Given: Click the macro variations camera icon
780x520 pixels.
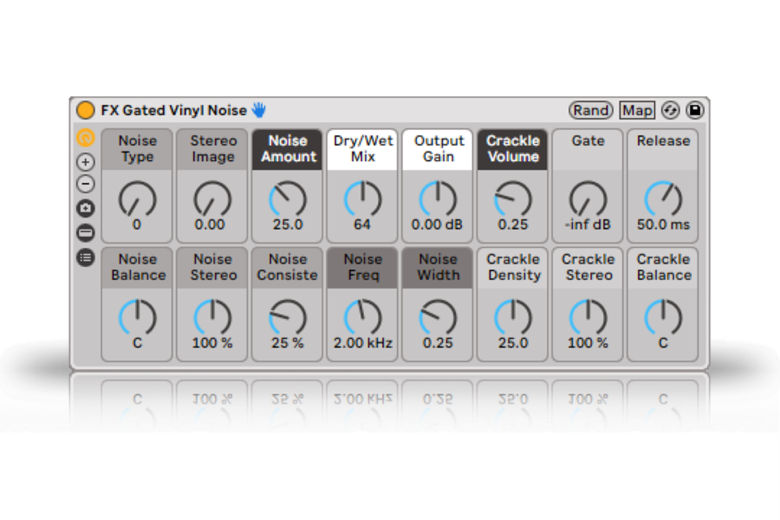Looking at the screenshot, I should pos(86,208).
